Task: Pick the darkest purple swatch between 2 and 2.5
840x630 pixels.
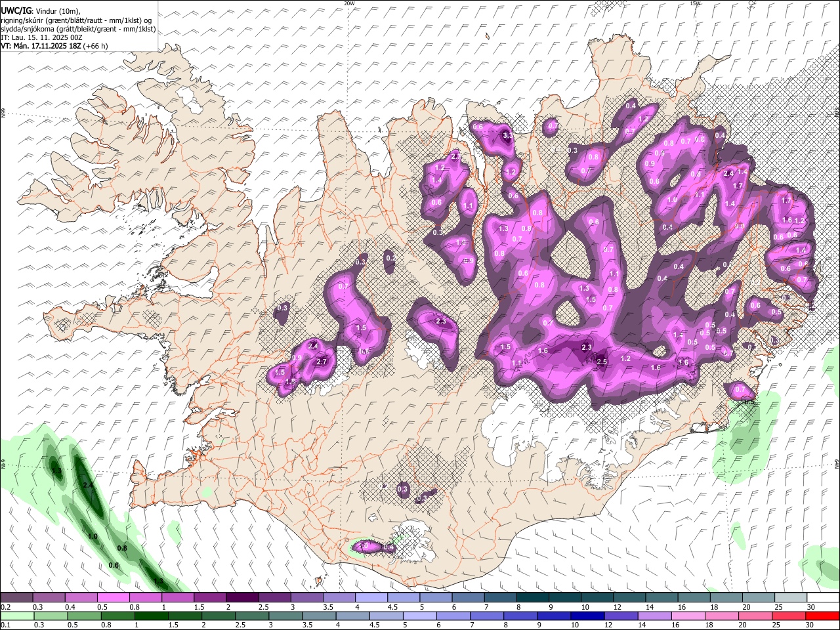Action: point(241,598)
